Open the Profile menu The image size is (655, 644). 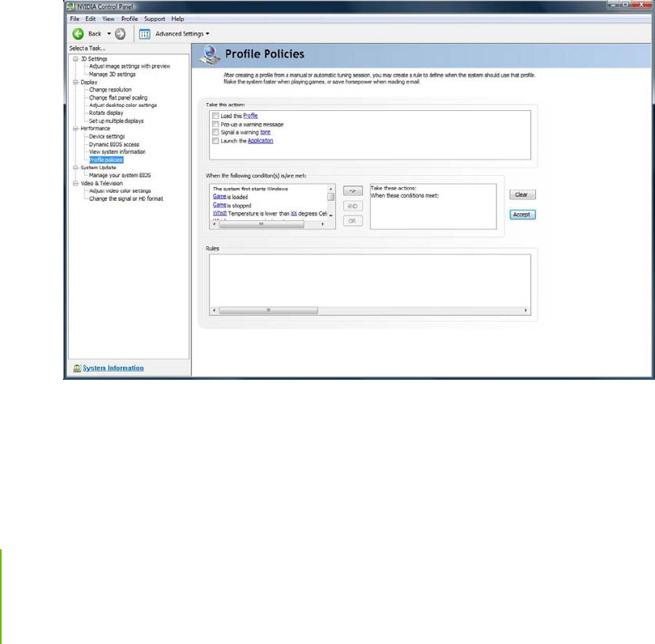(130, 19)
